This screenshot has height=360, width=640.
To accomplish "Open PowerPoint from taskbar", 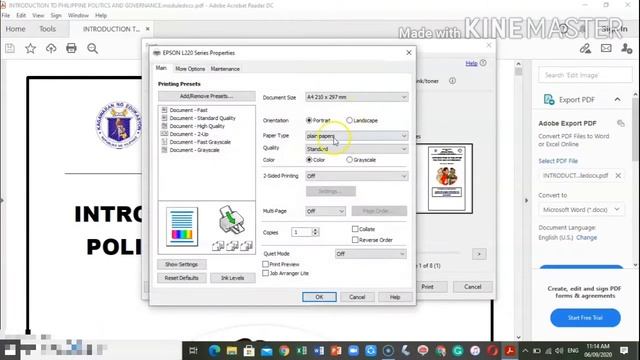I will pyautogui.click(x=336, y=351).
